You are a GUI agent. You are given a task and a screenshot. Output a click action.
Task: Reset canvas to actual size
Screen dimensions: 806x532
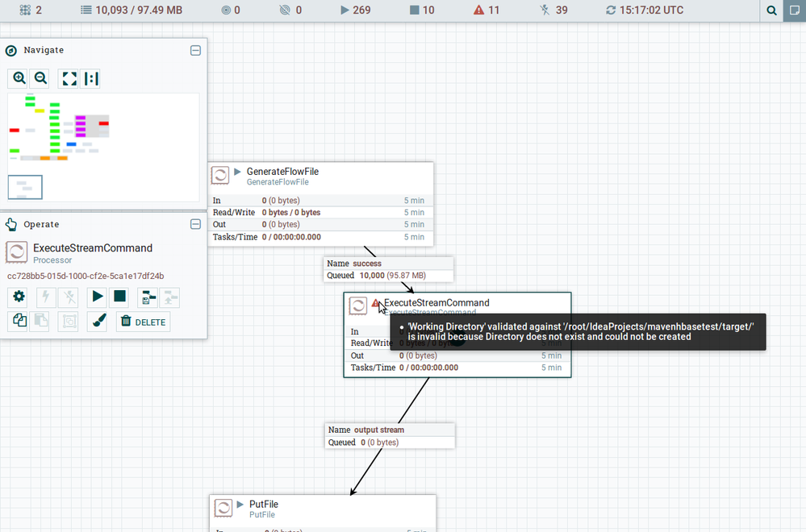[91, 78]
